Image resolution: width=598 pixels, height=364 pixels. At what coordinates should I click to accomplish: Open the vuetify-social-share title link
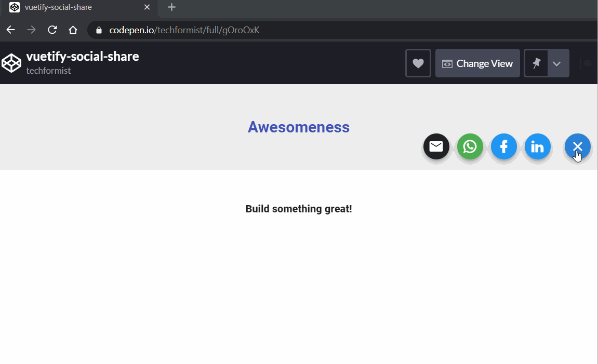pyautogui.click(x=83, y=56)
